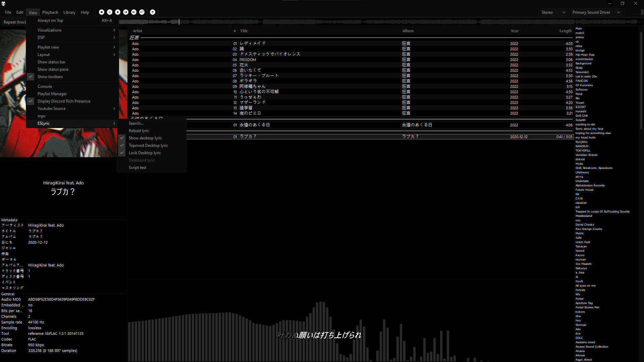644x362 pixels.
Task: Click the foobar2000 logo icon top-left
Action: tap(3, 4)
